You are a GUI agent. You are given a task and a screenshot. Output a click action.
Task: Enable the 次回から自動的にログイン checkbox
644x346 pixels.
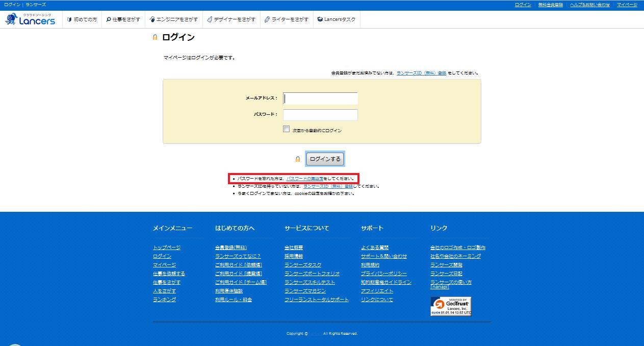[287, 129]
